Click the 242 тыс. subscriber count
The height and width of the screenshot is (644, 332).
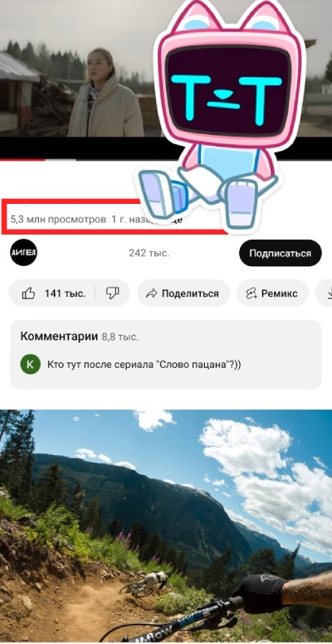pyautogui.click(x=149, y=253)
